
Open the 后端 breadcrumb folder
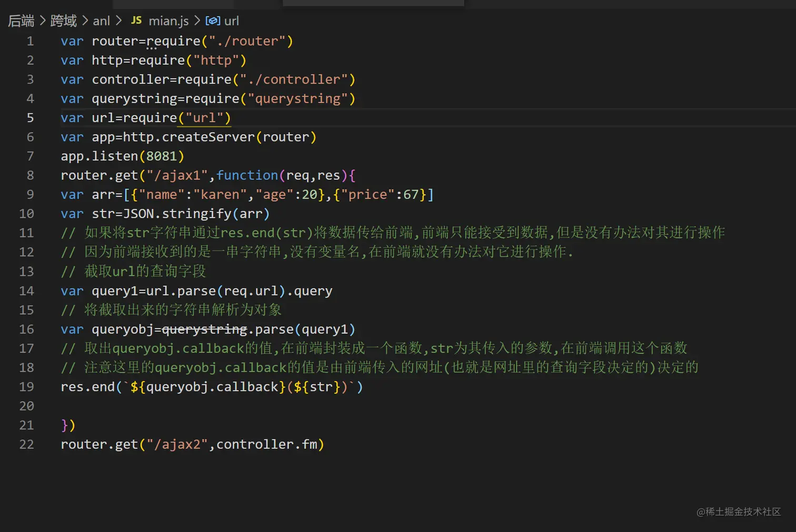(21, 21)
